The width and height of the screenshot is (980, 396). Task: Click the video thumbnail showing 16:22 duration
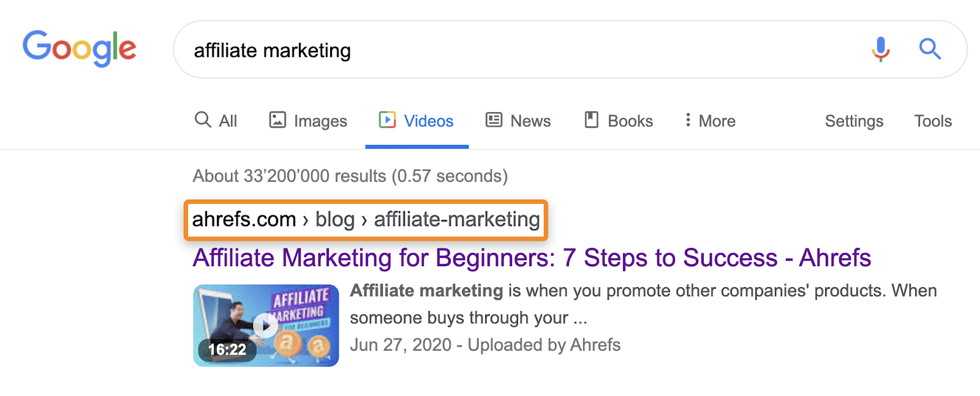click(265, 326)
